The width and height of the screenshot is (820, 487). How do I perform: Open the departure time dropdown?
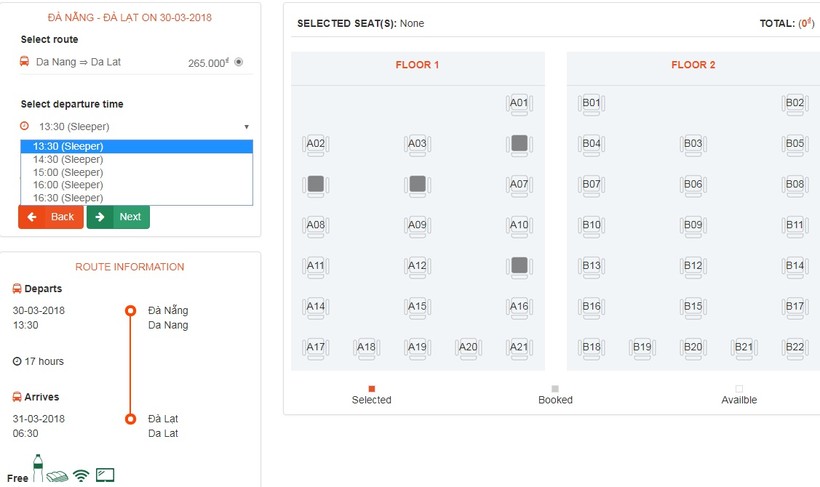click(135, 127)
